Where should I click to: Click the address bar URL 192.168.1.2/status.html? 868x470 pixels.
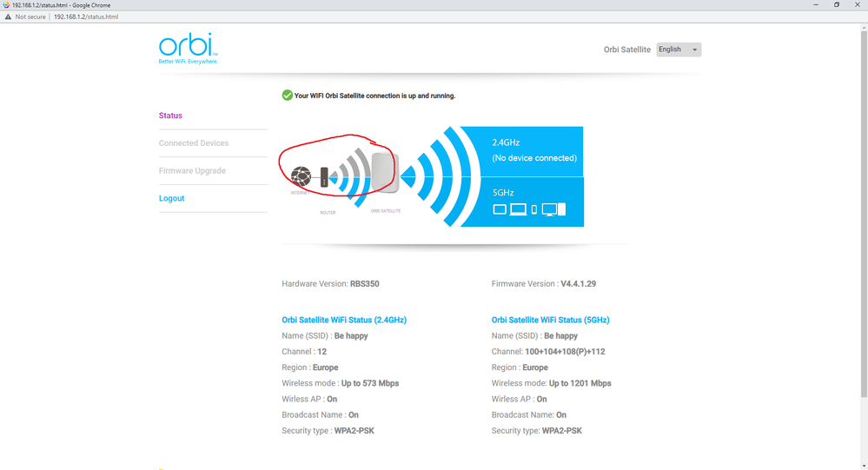pyautogui.click(x=86, y=17)
